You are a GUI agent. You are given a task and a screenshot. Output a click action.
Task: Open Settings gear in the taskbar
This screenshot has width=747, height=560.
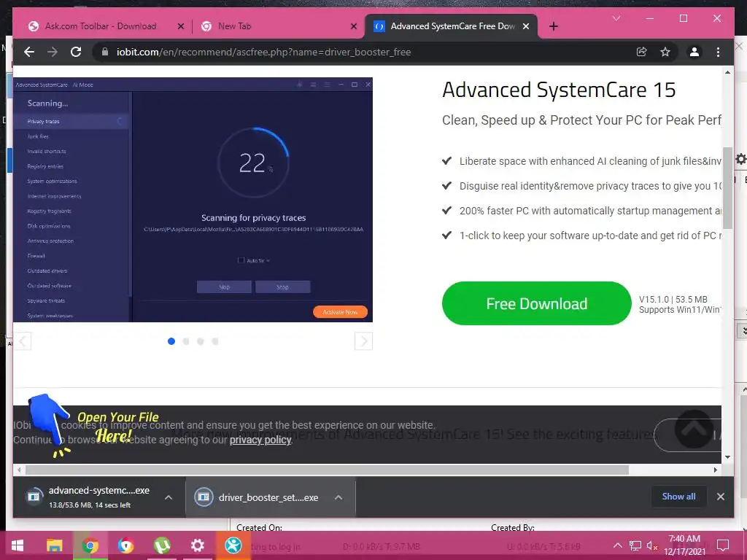tap(197, 545)
